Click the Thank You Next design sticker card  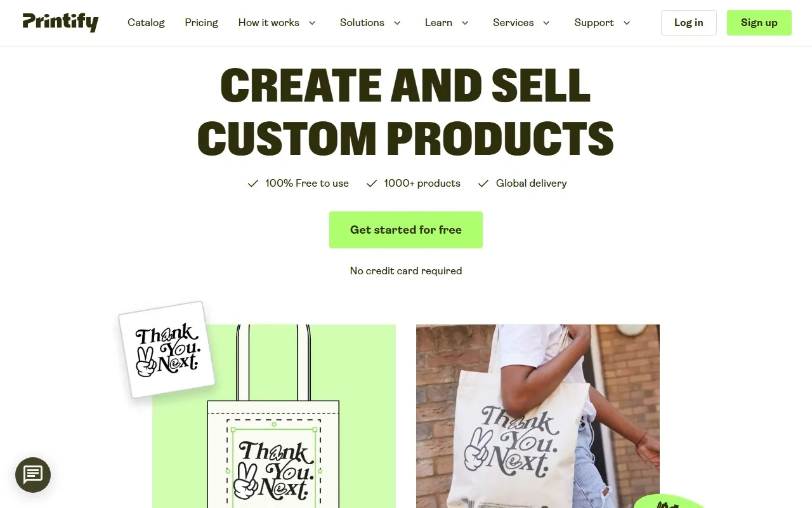pyautogui.click(x=167, y=350)
